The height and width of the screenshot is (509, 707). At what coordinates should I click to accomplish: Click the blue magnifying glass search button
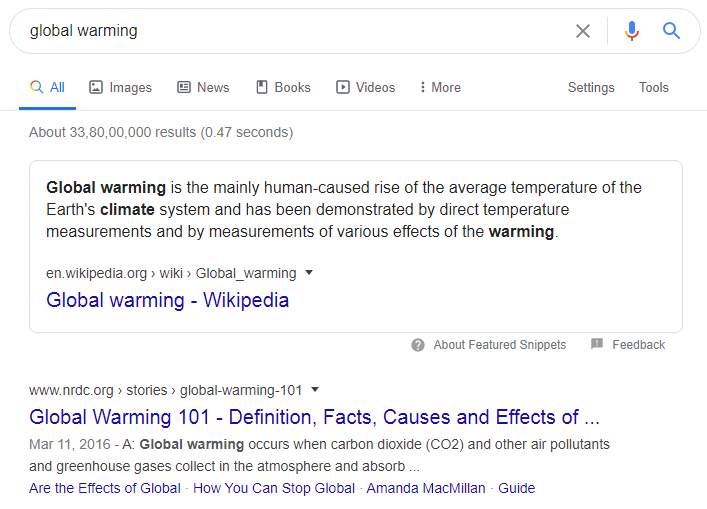[x=671, y=31]
